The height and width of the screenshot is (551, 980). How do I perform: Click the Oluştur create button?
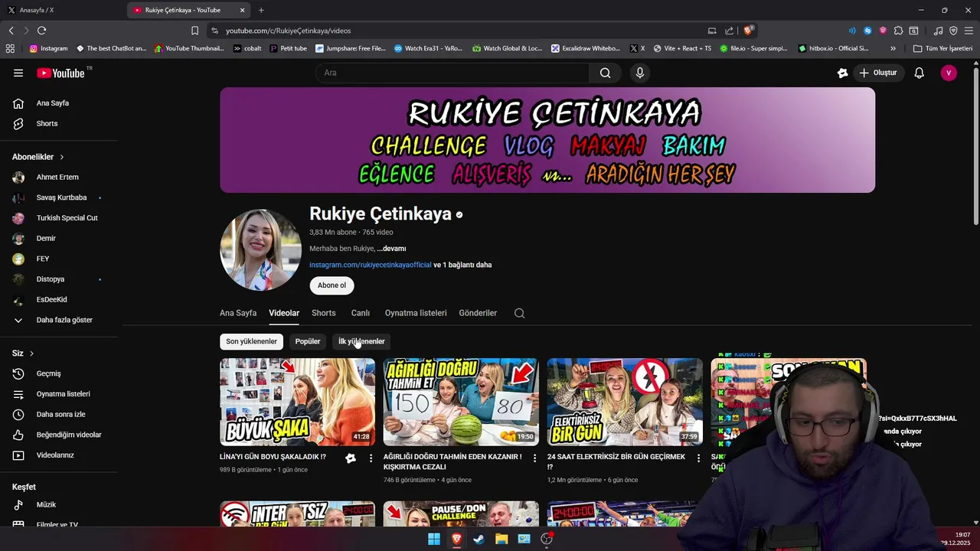point(878,73)
